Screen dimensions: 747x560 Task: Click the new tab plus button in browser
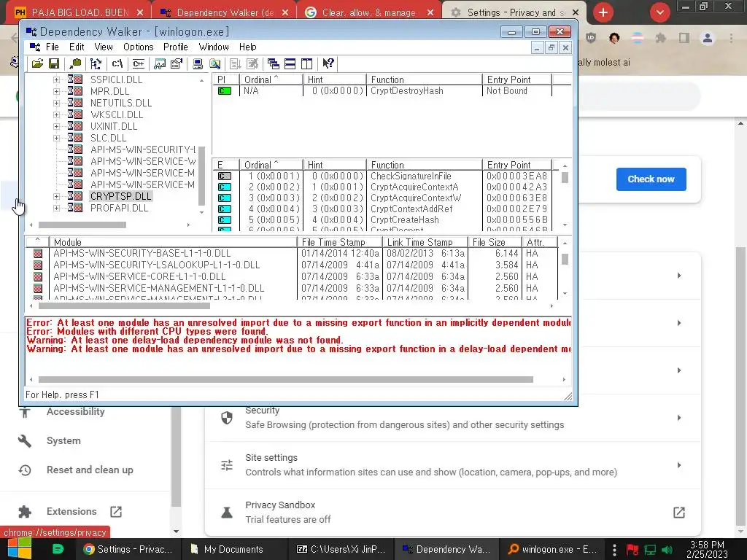click(603, 12)
